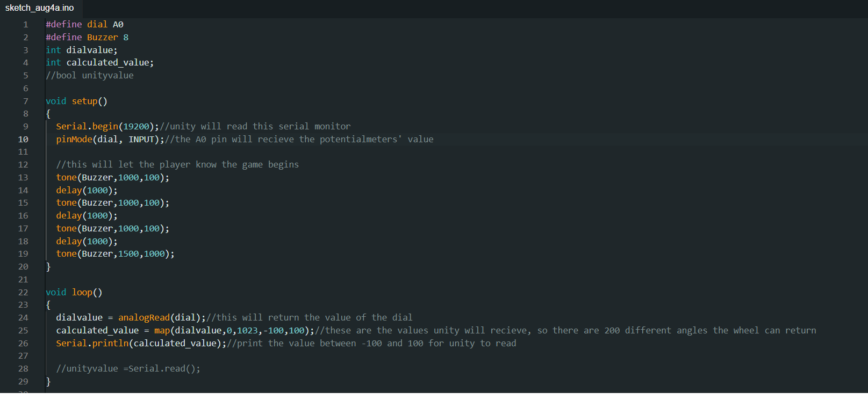Click the A0 value in the dial define
The image size is (868, 400).
118,25
